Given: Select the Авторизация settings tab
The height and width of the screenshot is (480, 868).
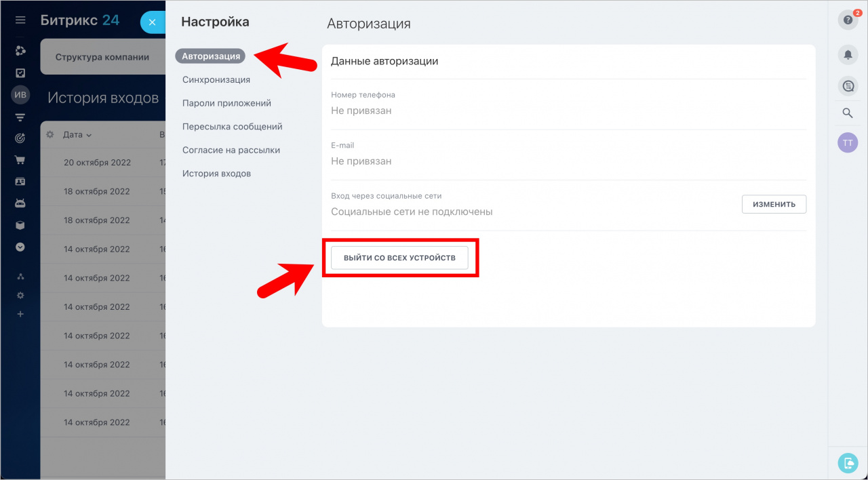Looking at the screenshot, I should point(210,56).
